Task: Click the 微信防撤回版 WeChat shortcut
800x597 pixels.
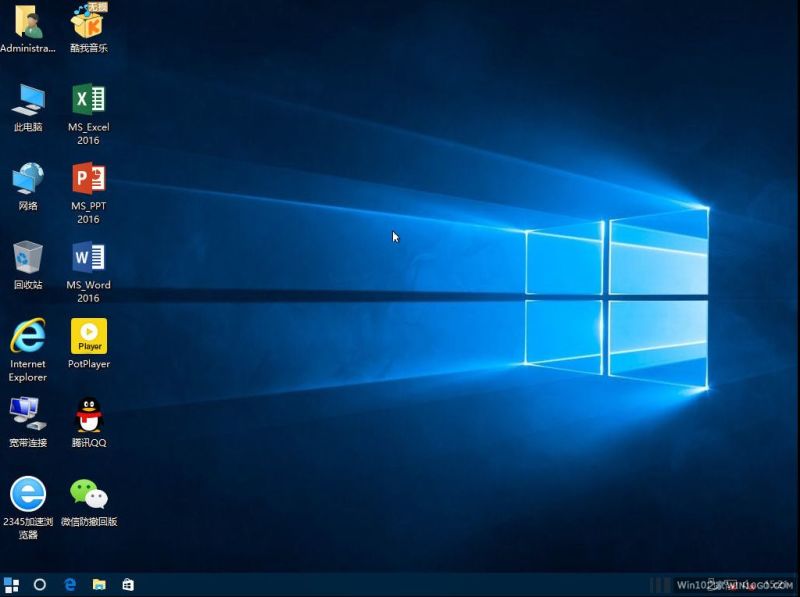Action: (89, 494)
